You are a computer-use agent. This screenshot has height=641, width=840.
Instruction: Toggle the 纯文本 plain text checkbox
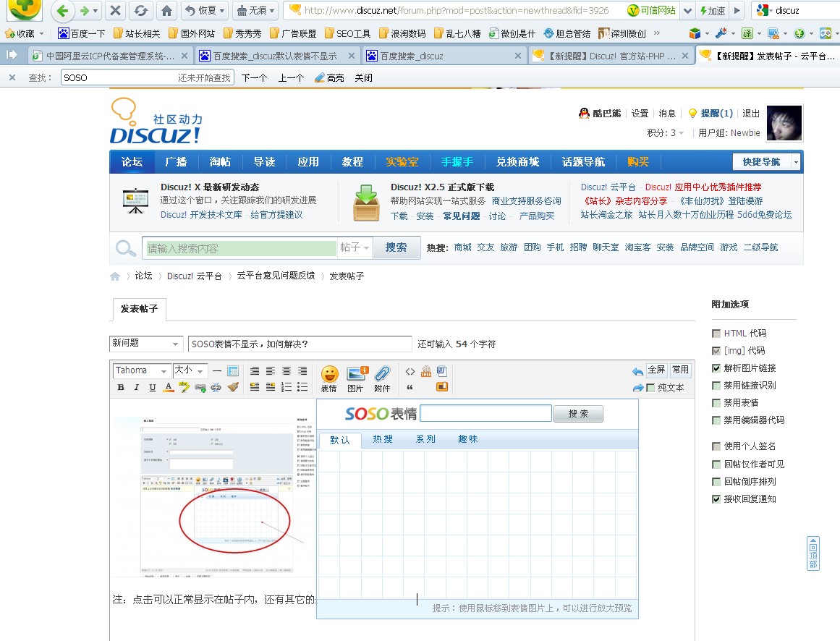point(650,388)
